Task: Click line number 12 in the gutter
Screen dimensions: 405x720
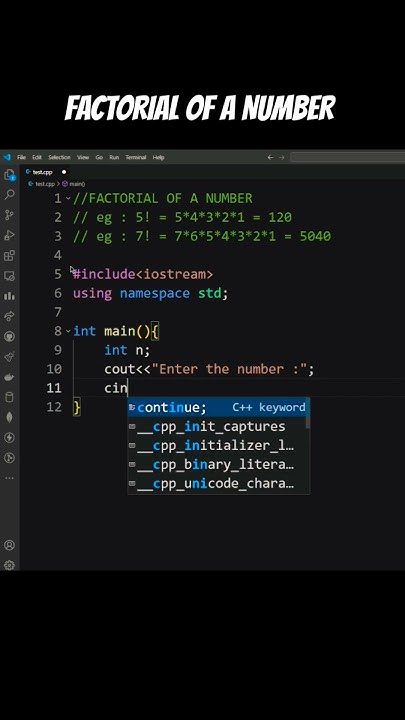Action: coord(54,407)
